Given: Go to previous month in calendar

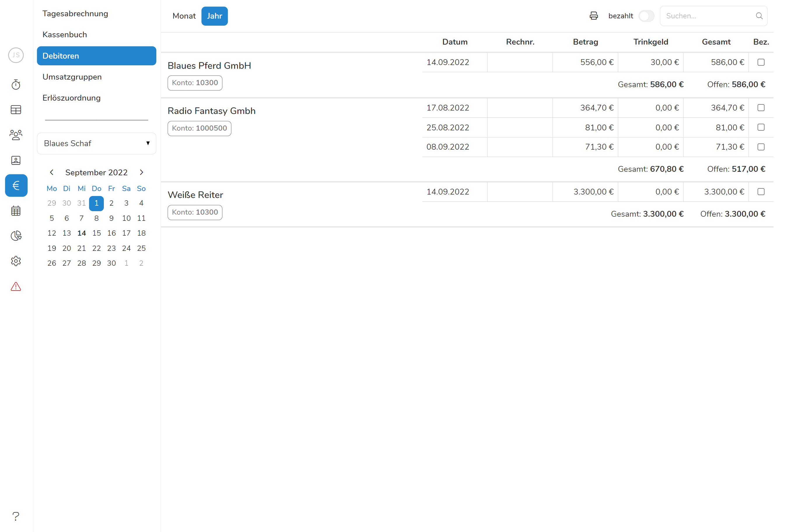Looking at the screenshot, I should (x=52, y=172).
